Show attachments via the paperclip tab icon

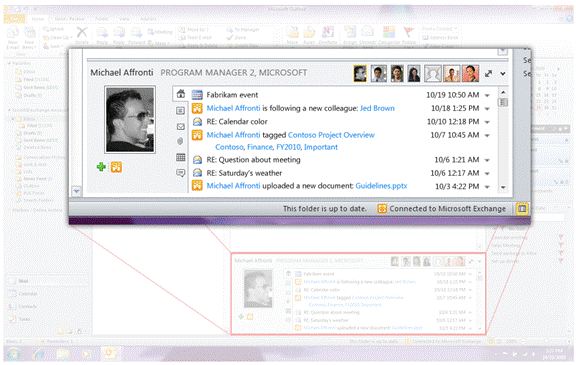pos(180,141)
